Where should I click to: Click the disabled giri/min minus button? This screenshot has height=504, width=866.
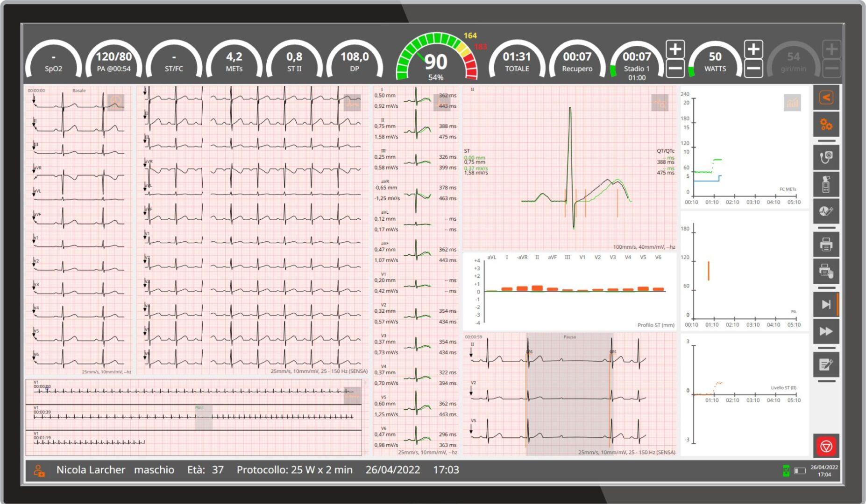831,69
